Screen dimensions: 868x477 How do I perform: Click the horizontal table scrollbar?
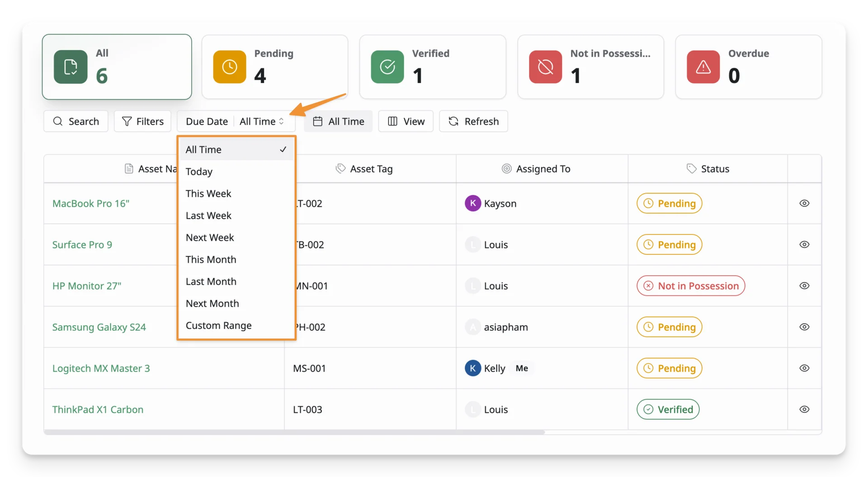[294, 432]
